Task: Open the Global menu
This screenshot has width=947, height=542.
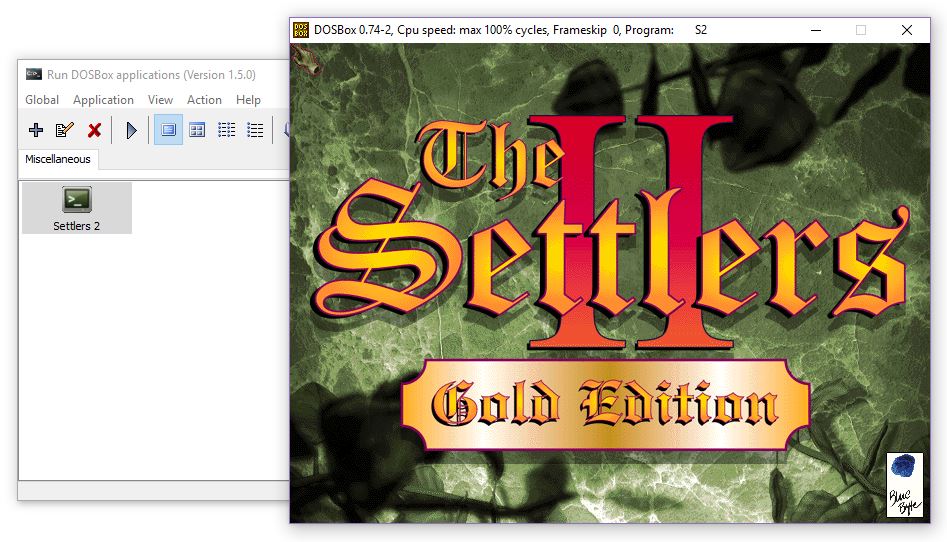Action: [42, 100]
